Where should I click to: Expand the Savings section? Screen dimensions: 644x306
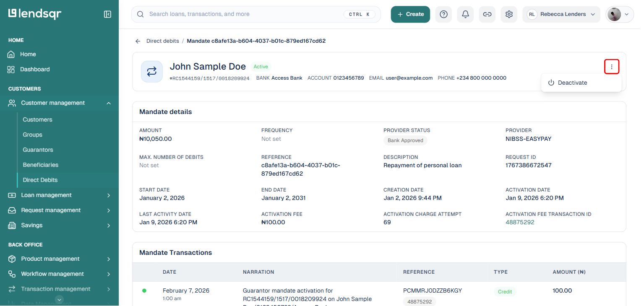(109, 226)
